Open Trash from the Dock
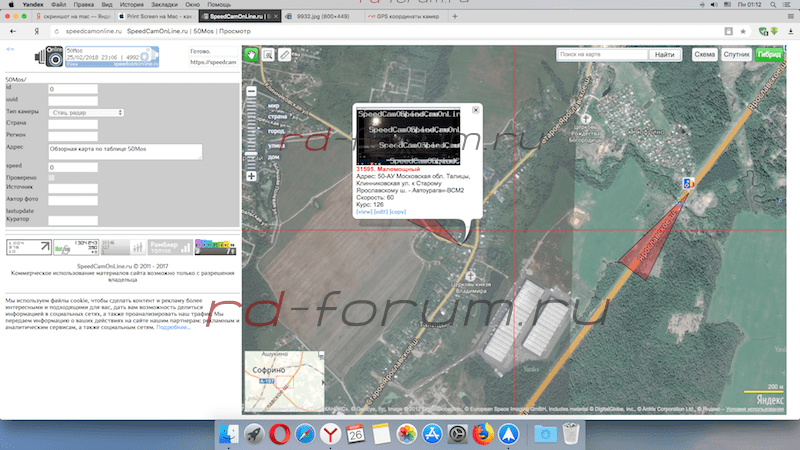The width and height of the screenshot is (800, 450). pyautogui.click(x=571, y=434)
